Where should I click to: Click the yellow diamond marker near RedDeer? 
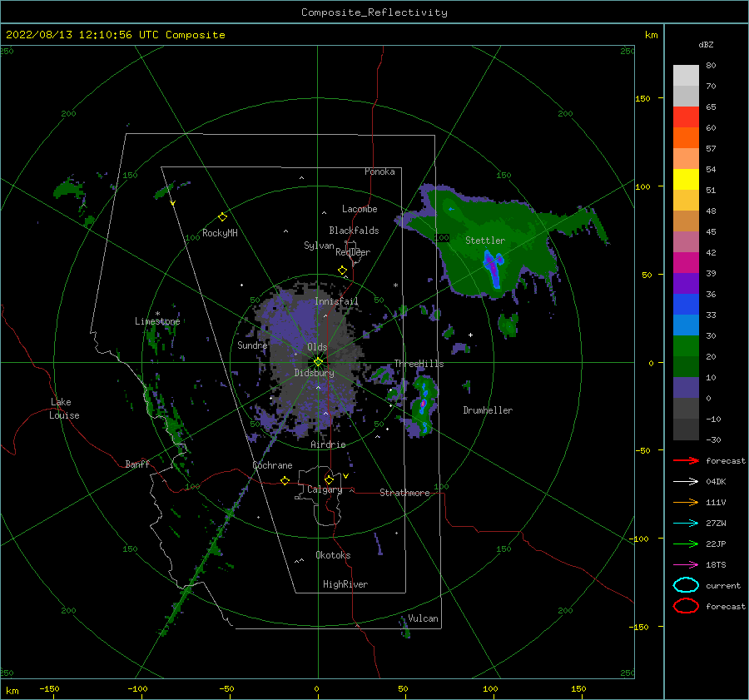point(342,271)
